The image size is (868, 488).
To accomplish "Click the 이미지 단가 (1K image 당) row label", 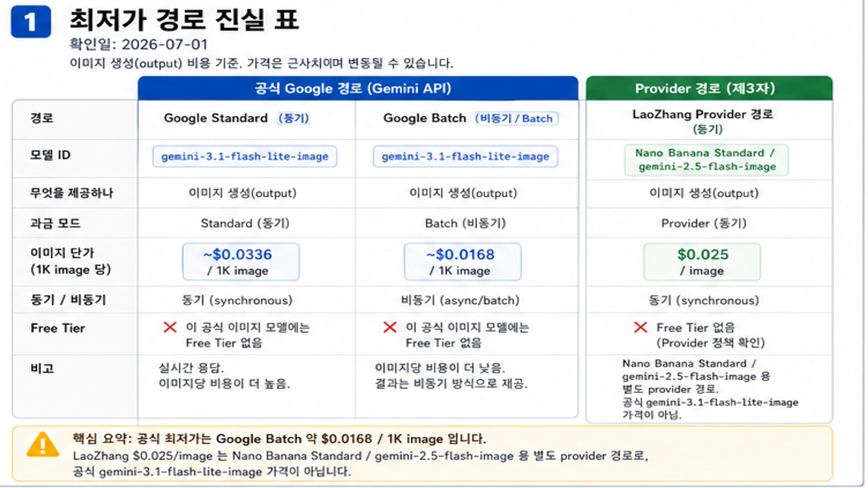I will 71,261.
